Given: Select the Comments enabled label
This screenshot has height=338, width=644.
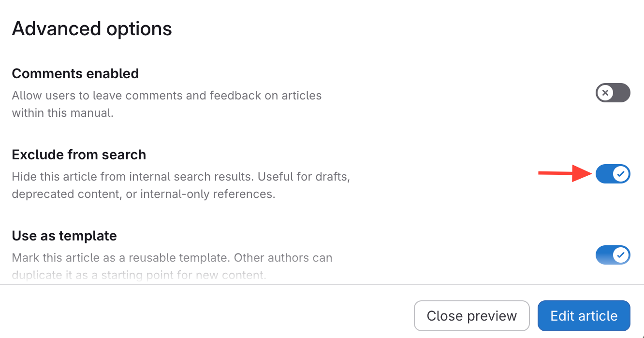Looking at the screenshot, I should [75, 73].
